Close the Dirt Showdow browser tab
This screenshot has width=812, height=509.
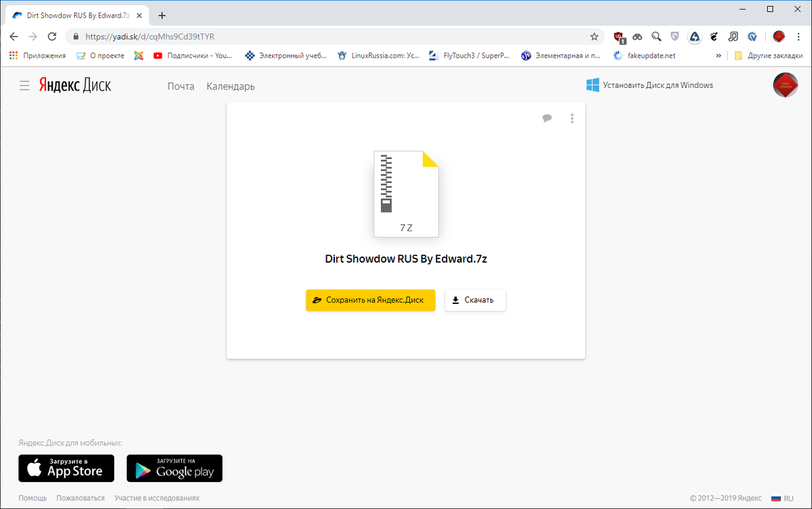[x=140, y=16]
